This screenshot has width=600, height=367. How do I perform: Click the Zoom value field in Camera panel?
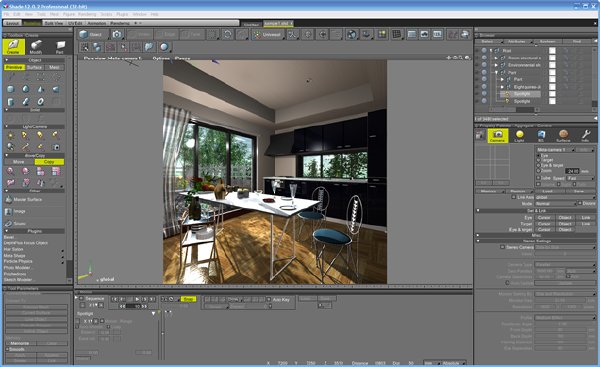click(572, 171)
